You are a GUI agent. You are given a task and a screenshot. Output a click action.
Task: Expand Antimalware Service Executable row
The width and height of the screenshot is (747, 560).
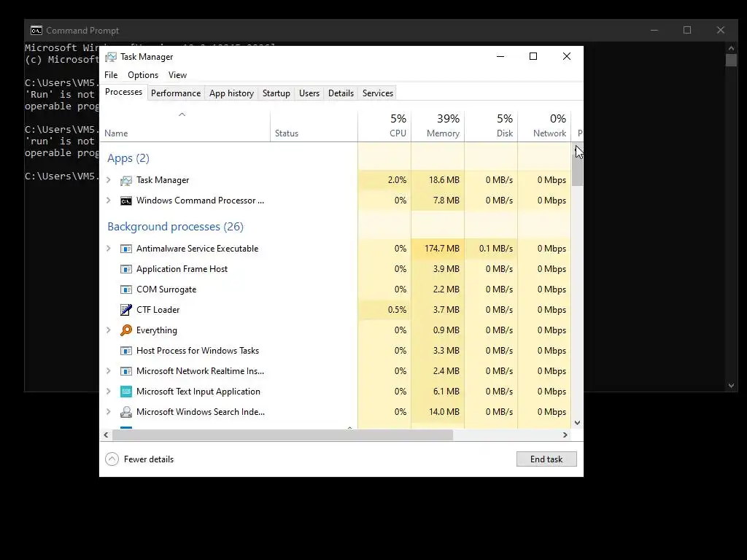tap(109, 249)
